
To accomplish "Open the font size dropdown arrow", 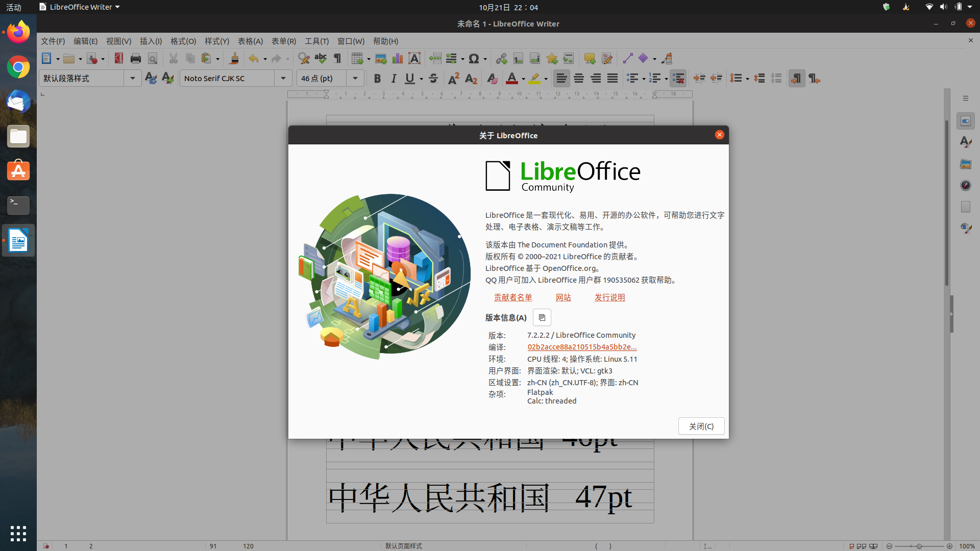I will click(x=355, y=79).
